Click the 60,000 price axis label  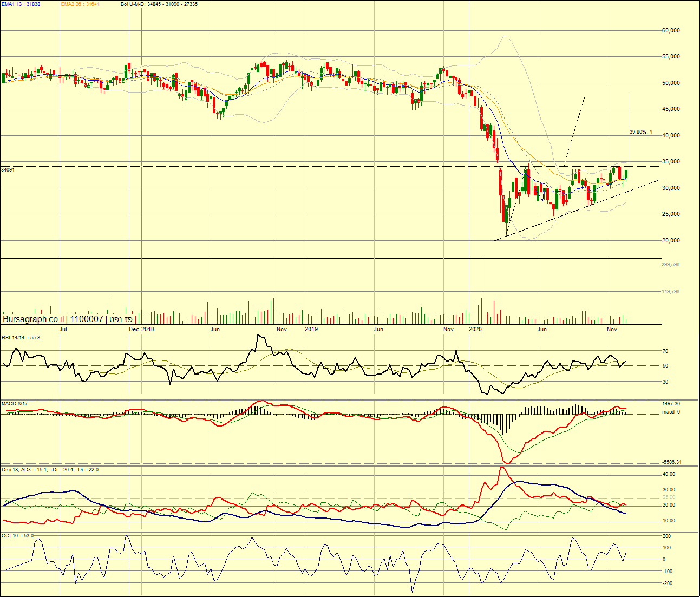click(x=671, y=31)
